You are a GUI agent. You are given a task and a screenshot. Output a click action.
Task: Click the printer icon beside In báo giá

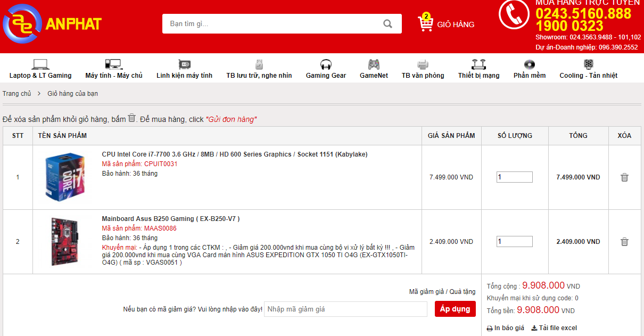[x=490, y=328]
